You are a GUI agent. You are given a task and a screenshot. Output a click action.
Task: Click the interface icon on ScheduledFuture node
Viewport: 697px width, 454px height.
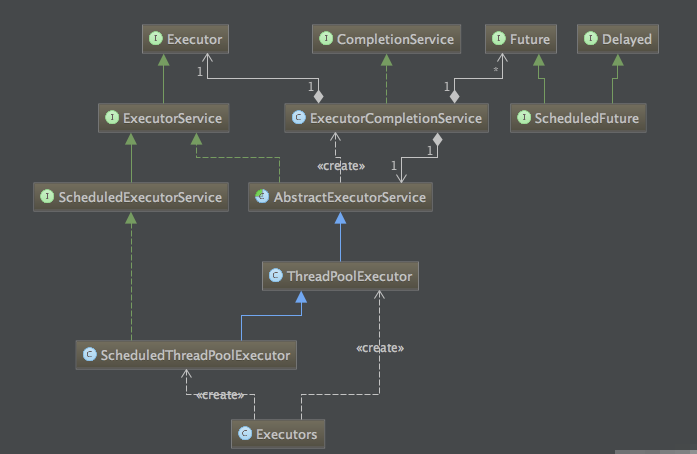pyautogui.click(x=524, y=118)
